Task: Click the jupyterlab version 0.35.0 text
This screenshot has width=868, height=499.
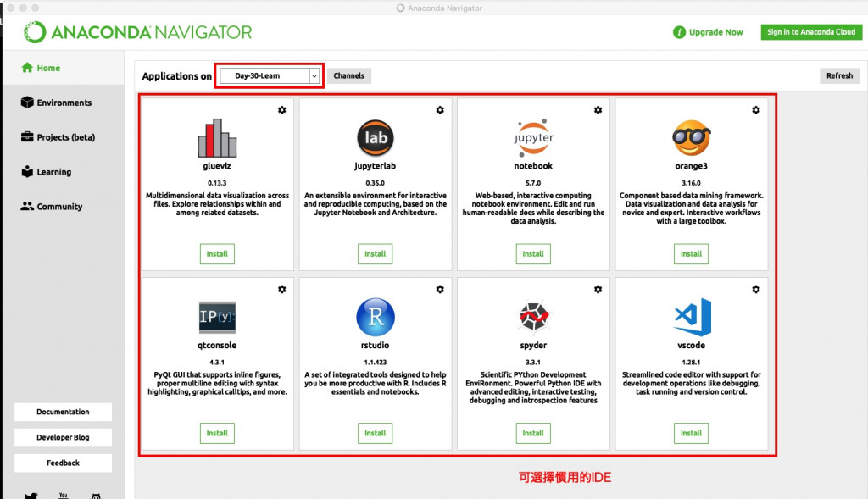Action: (376, 183)
